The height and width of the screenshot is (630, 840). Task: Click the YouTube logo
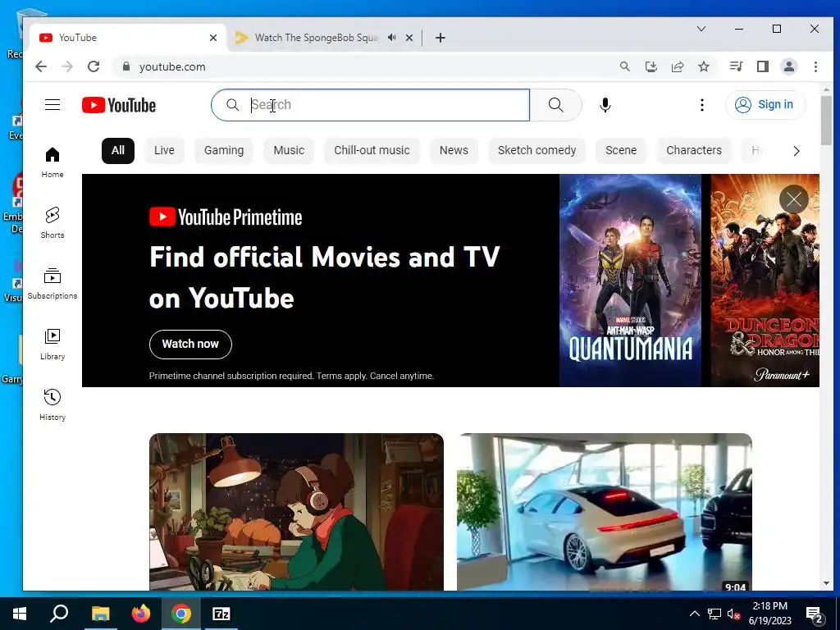(119, 105)
